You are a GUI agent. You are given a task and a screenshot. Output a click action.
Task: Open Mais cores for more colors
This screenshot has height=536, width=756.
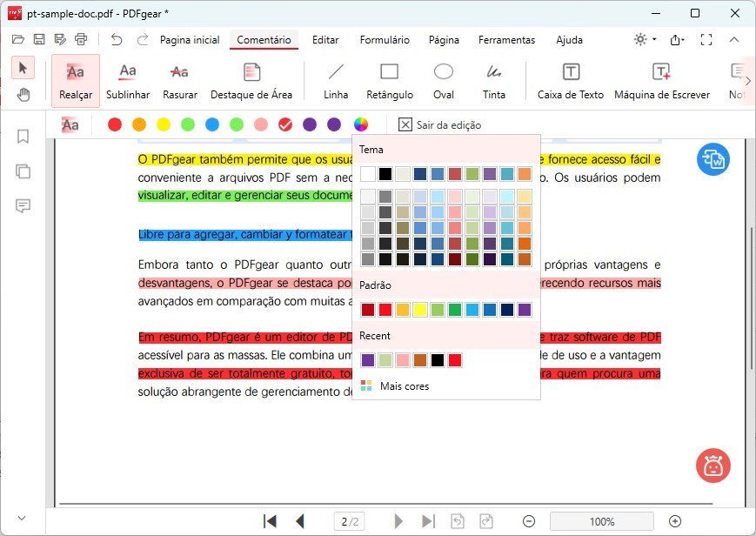pos(404,385)
